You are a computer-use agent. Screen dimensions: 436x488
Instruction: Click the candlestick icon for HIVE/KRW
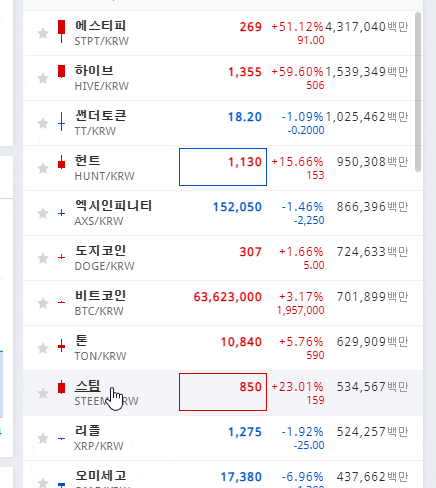pos(61,71)
